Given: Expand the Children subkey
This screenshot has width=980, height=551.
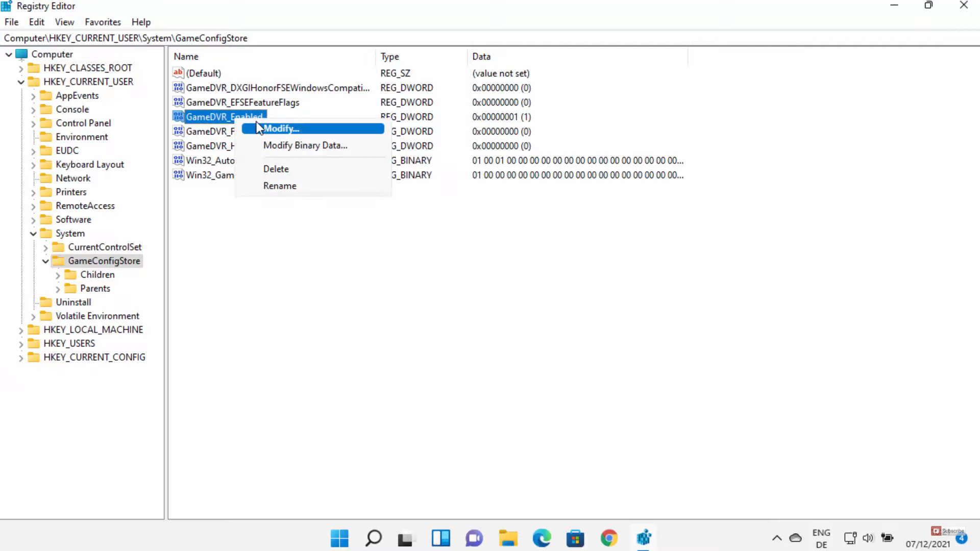Looking at the screenshot, I should [58, 275].
